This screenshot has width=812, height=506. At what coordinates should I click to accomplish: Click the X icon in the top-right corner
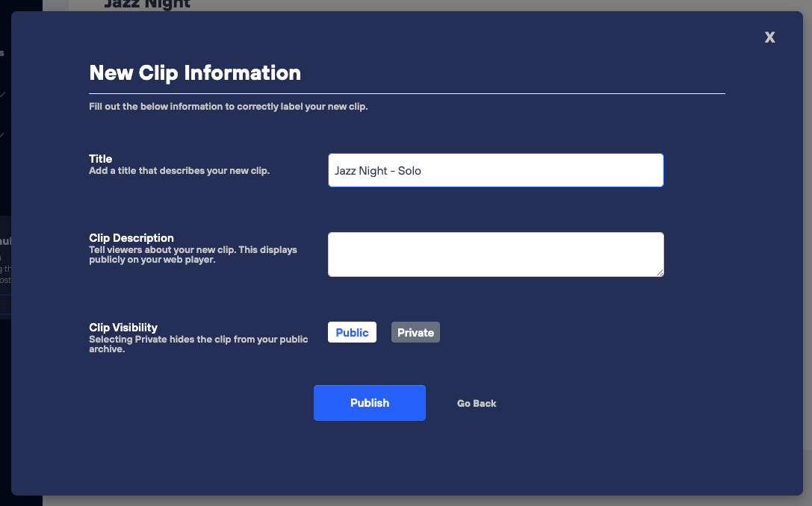click(769, 37)
